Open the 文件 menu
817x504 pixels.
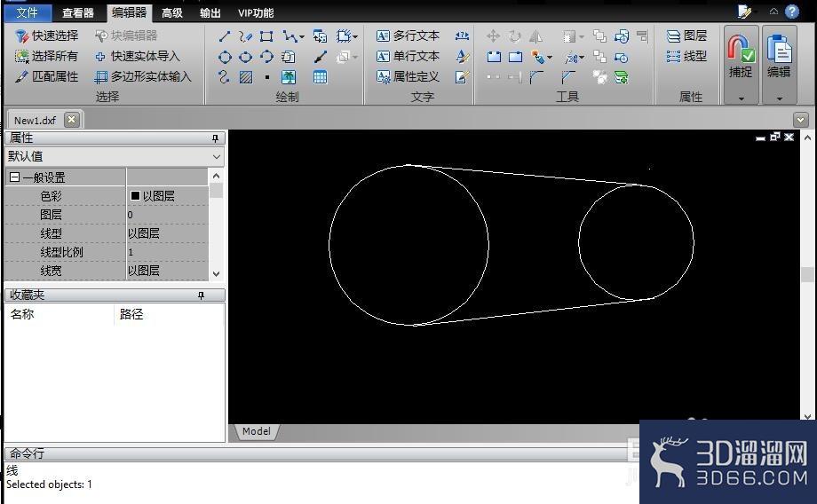coord(28,12)
